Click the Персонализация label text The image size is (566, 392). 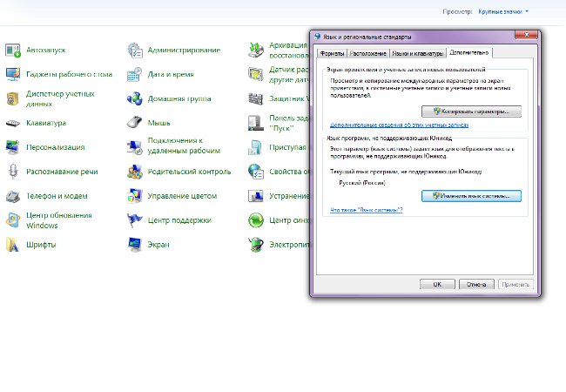[x=55, y=147]
